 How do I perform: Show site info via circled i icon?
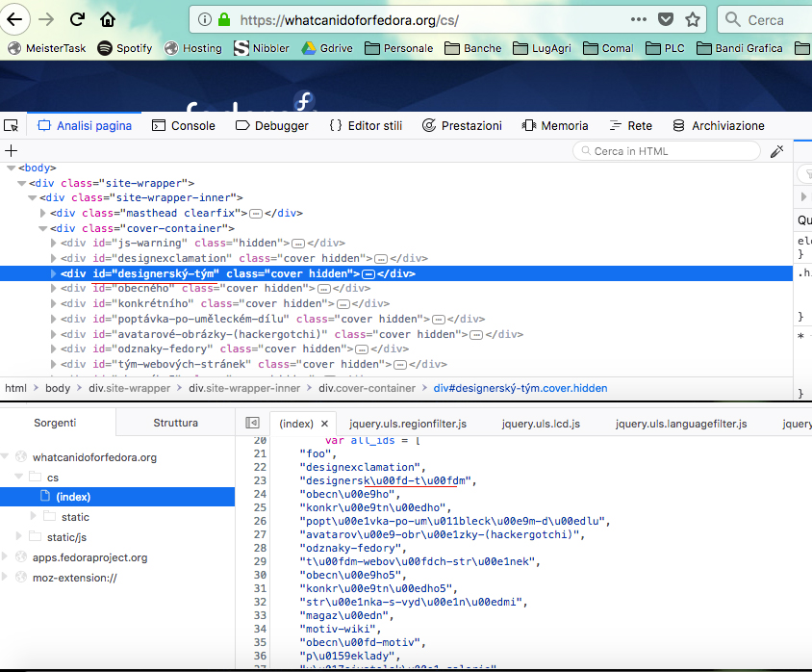pyautogui.click(x=205, y=19)
